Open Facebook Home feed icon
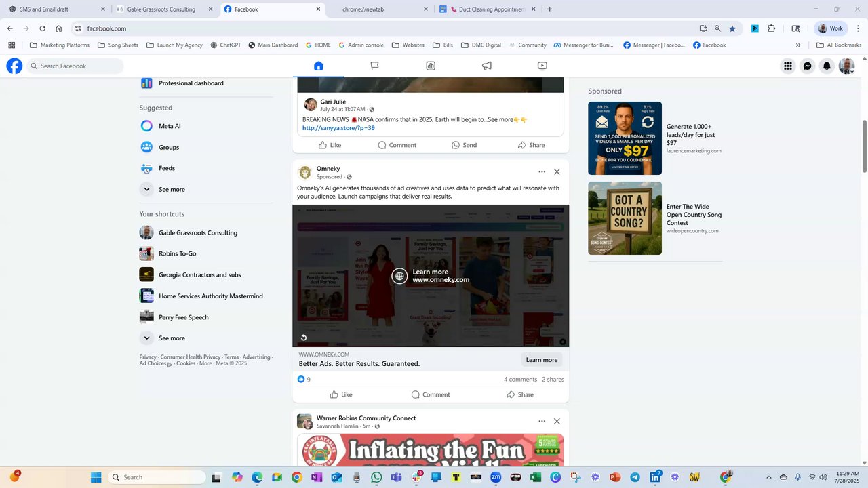Image resolution: width=868 pixels, height=488 pixels. [319, 66]
